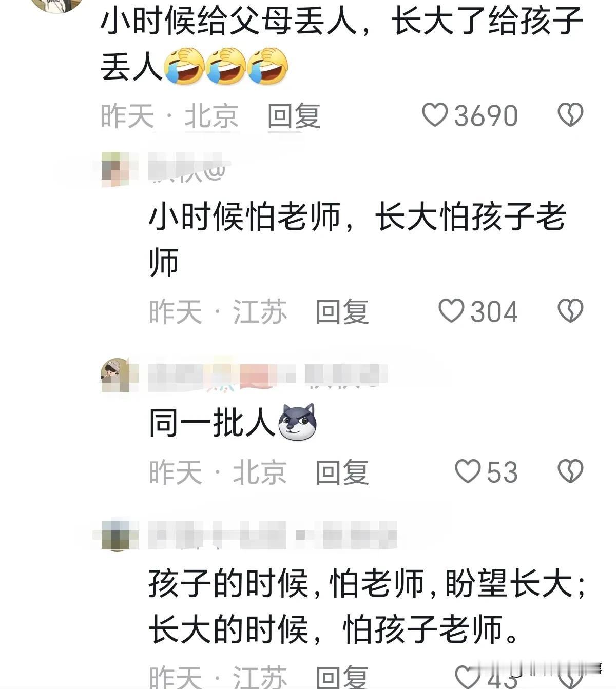Open the top commenter's avatar
Image resolution: width=616 pixels, height=690 pixels.
coord(56,5)
